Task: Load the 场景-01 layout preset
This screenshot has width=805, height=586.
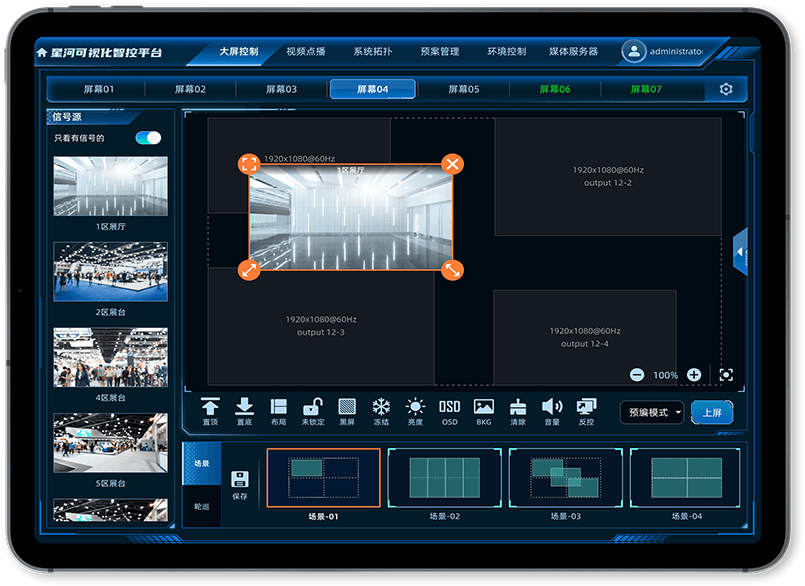Action: tap(323, 478)
